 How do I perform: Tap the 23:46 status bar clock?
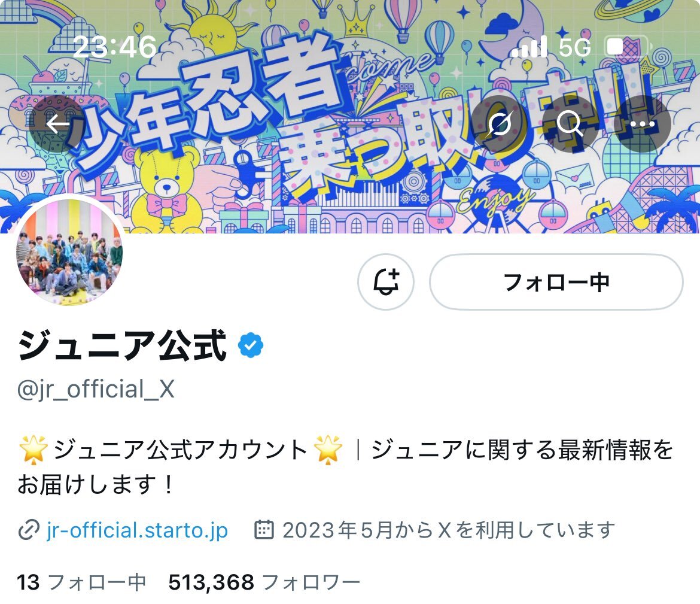[x=115, y=47]
